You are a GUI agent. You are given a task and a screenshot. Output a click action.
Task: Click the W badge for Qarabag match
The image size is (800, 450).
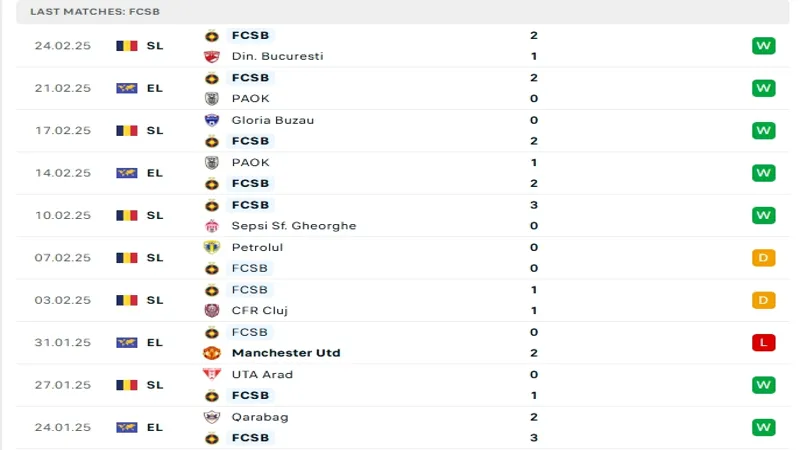point(763,427)
